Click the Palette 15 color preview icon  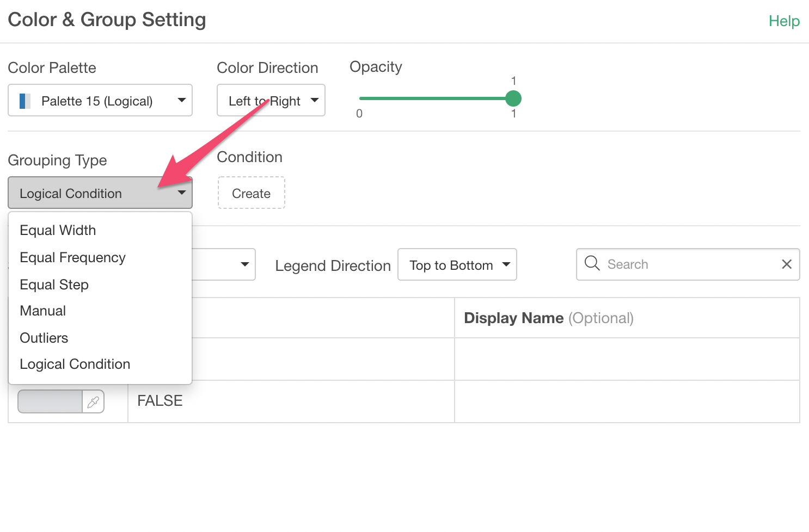pyautogui.click(x=25, y=101)
